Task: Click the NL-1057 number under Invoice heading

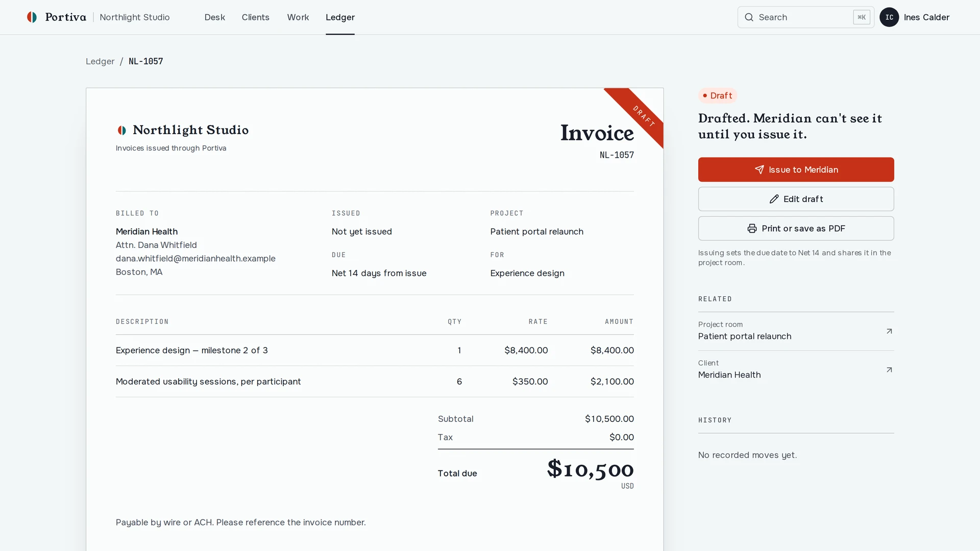Action: coord(617,155)
